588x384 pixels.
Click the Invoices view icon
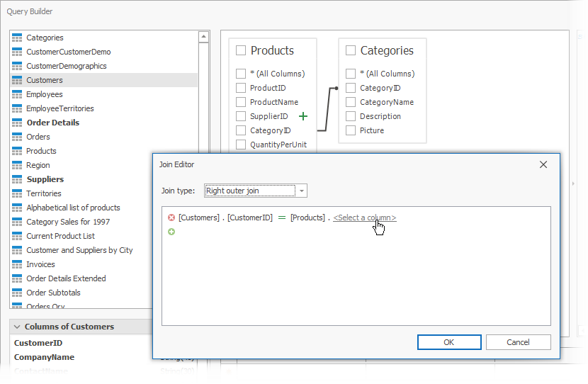coord(18,264)
